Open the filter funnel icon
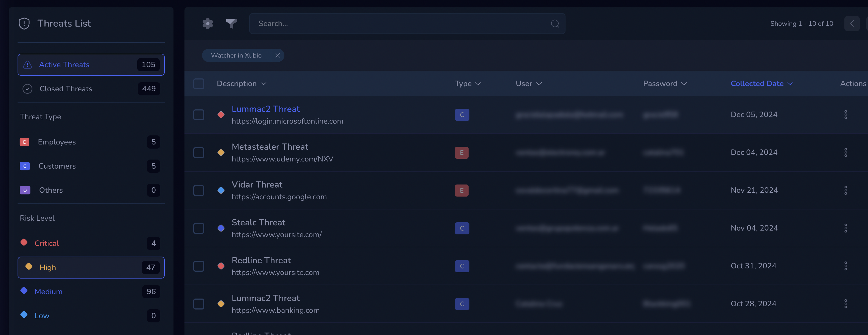The image size is (868, 335). 231,24
